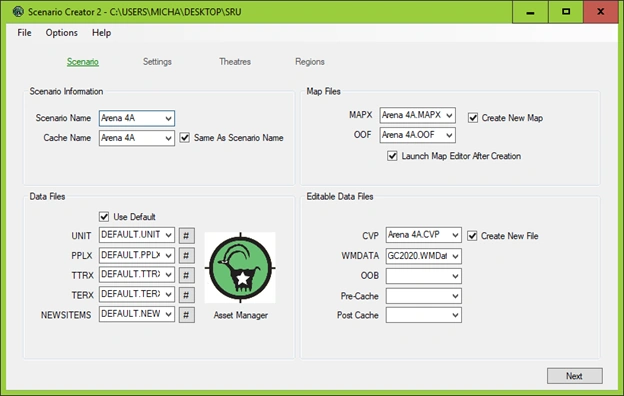The height and width of the screenshot is (396, 624).
Task: Toggle the Create New Map checkbox
Action: pyautogui.click(x=473, y=118)
